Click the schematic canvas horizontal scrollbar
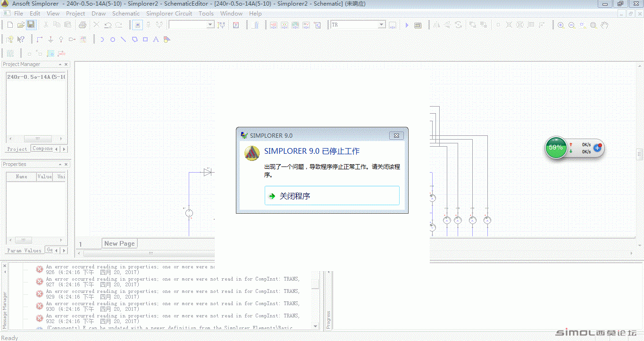The height and width of the screenshot is (341, 644). (x=151, y=253)
